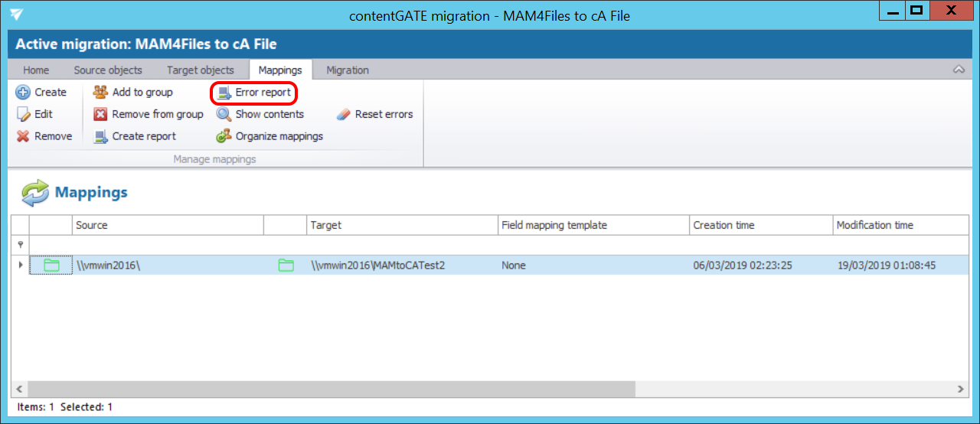Switch to the Home tab
Image resolution: width=980 pixels, height=424 pixels.
pyautogui.click(x=36, y=70)
